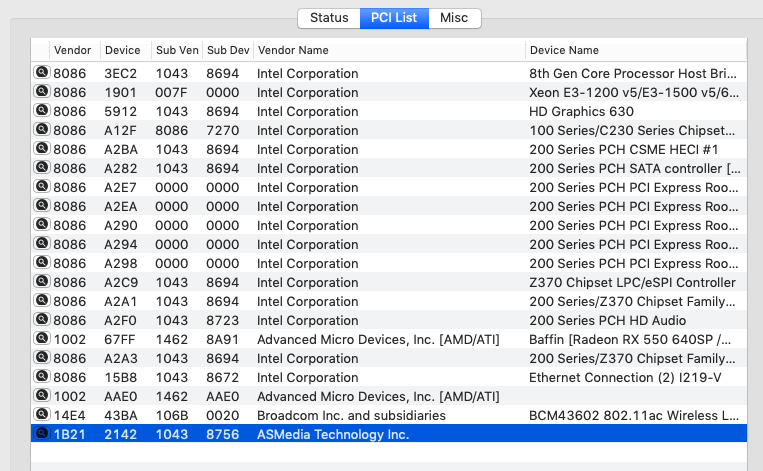
Task: Select the 200 Series PCH HD Audio name
Action: (x=608, y=321)
